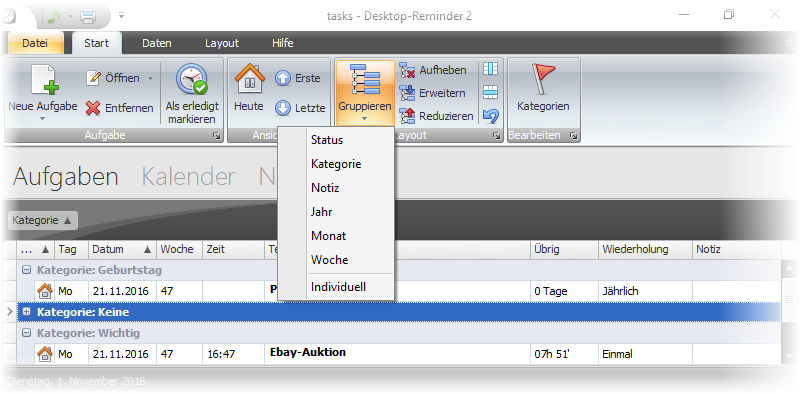Select Woche in grouping menu
The width and height of the screenshot is (800, 394).
tap(336, 260)
